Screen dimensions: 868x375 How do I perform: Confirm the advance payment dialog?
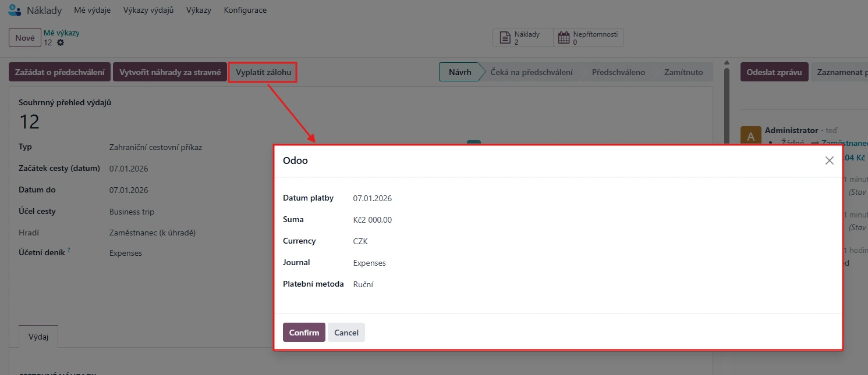[304, 333]
